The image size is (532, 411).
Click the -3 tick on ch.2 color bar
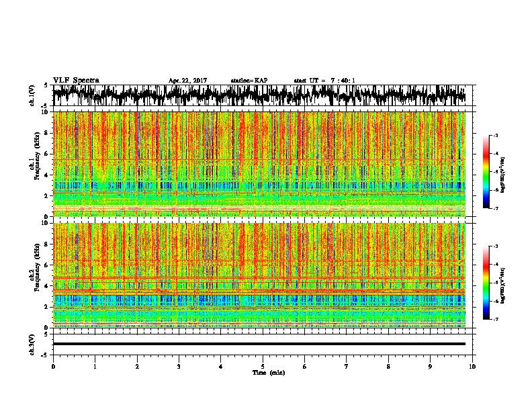click(496, 246)
